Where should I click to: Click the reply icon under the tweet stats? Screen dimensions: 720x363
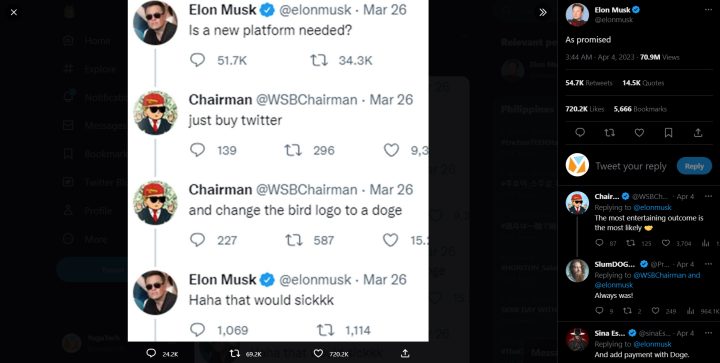[x=580, y=133]
